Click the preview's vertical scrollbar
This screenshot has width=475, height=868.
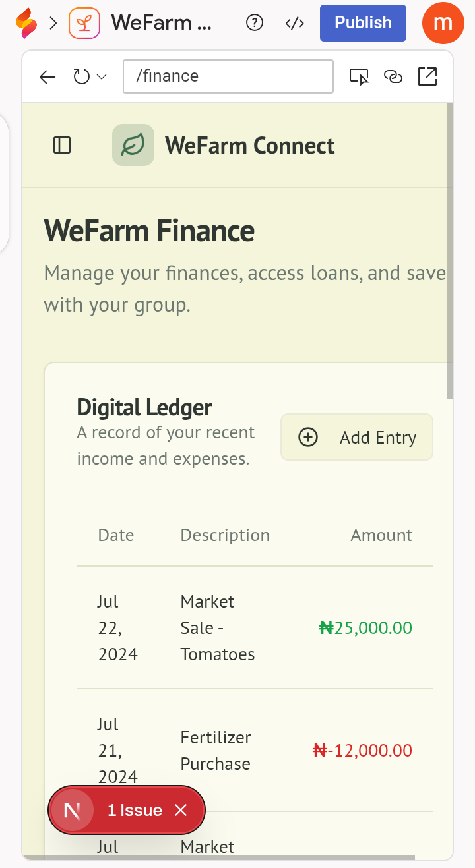point(450,250)
